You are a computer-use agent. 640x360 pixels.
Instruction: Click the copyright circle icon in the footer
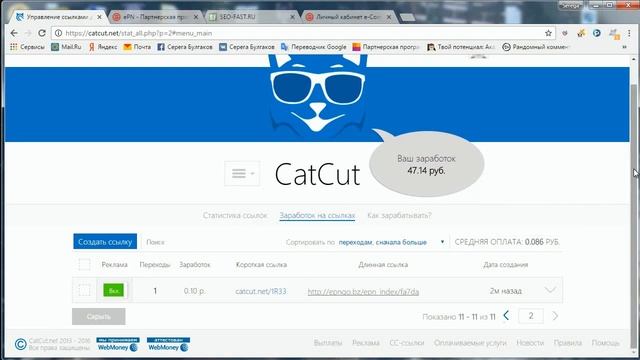click(20, 344)
